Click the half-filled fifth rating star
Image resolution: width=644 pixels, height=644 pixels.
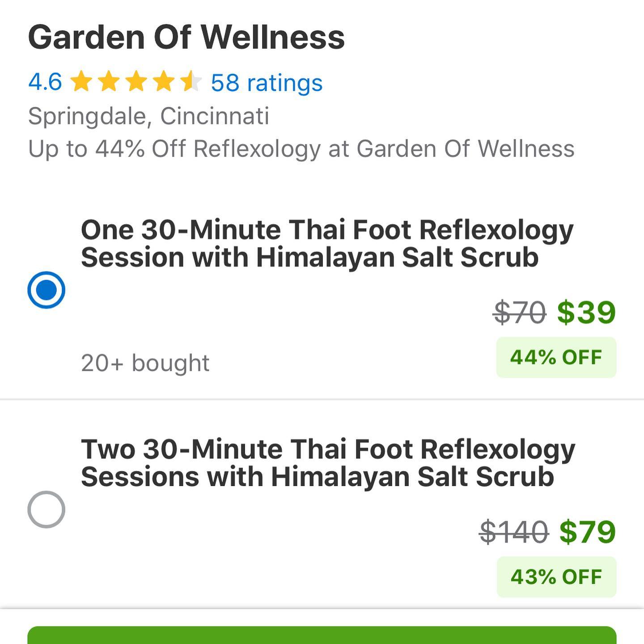tap(191, 82)
